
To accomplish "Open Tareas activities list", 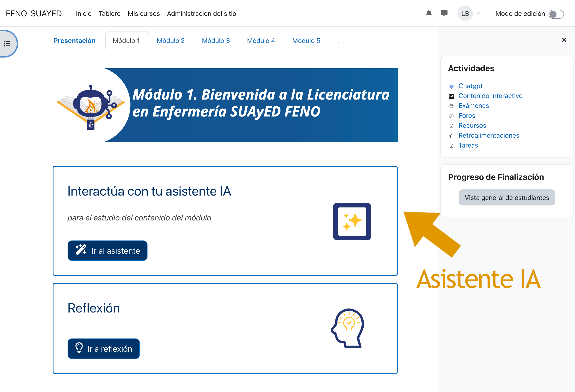I will click(x=468, y=145).
